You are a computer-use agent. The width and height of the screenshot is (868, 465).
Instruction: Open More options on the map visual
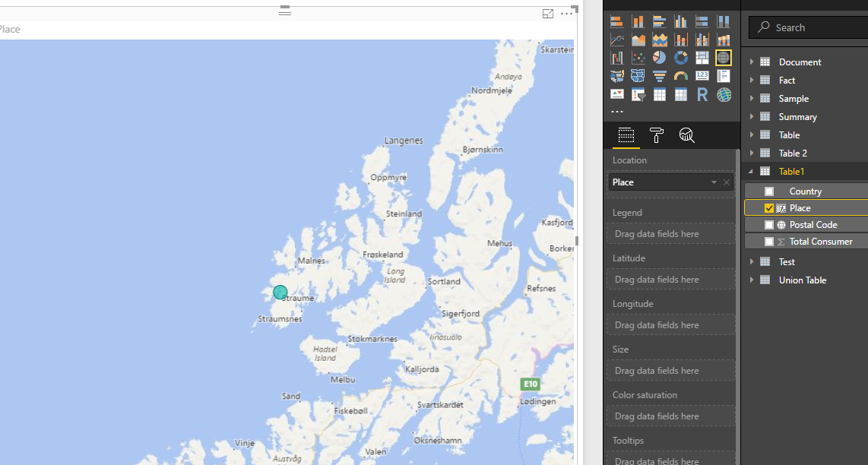[x=566, y=14]
